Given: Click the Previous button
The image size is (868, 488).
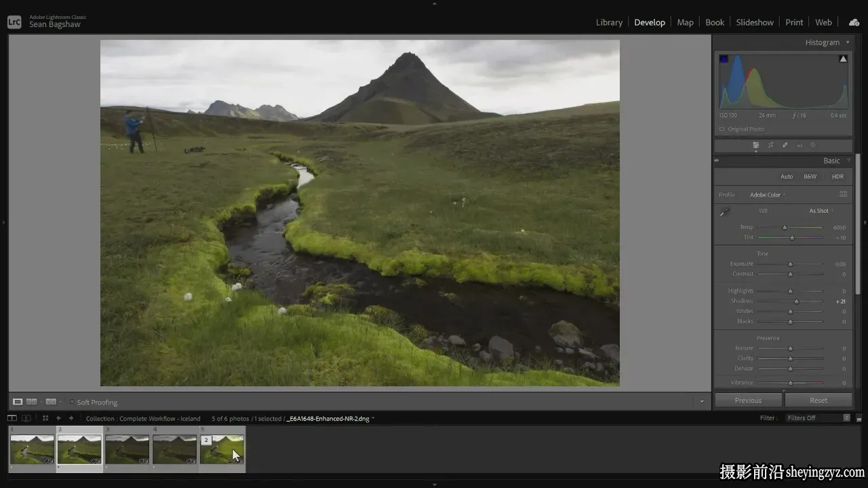Looking at the screenshot, I should 748,401.
